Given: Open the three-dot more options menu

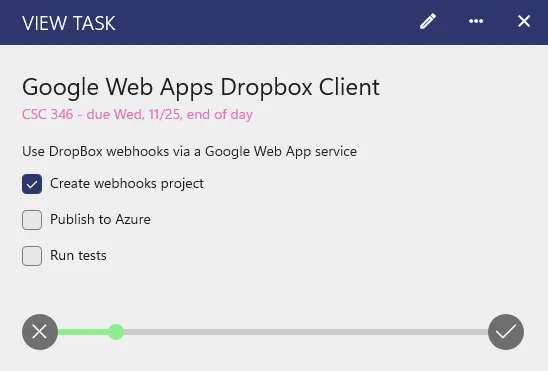Looking at the screenshot, I should 476,21.
